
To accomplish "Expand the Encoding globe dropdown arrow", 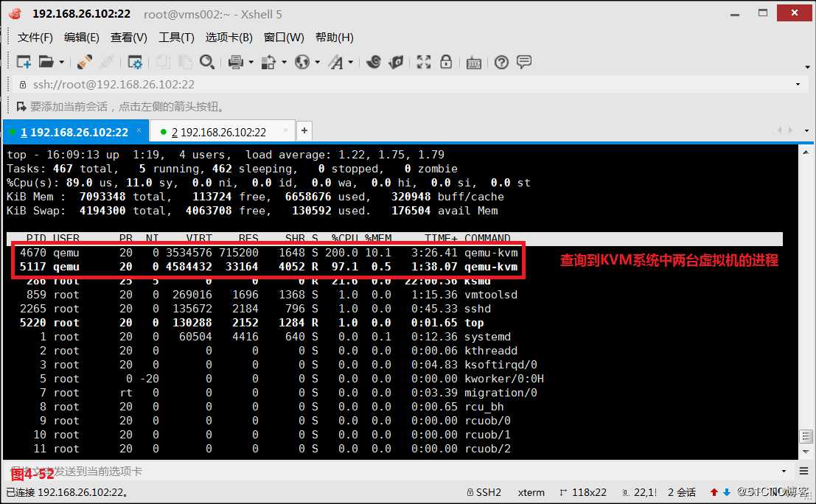I will pyautogui.click(x=318, y=63).
